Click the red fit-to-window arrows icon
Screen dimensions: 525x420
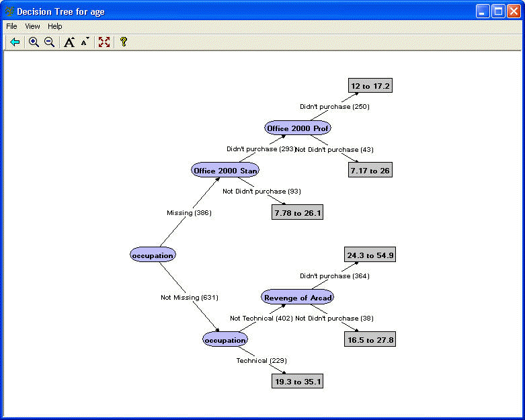point(104,42)
